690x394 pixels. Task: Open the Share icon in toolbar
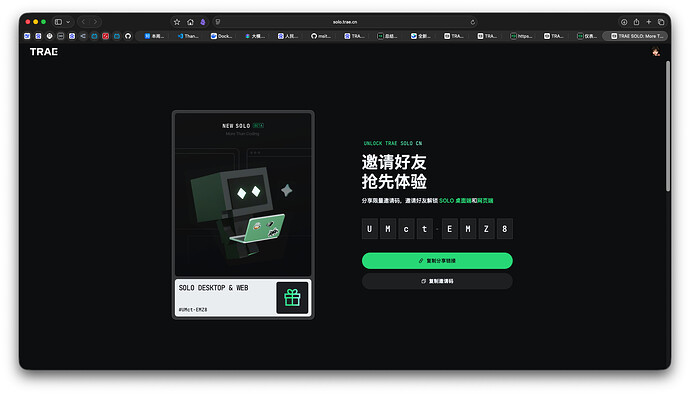[636, 22]
